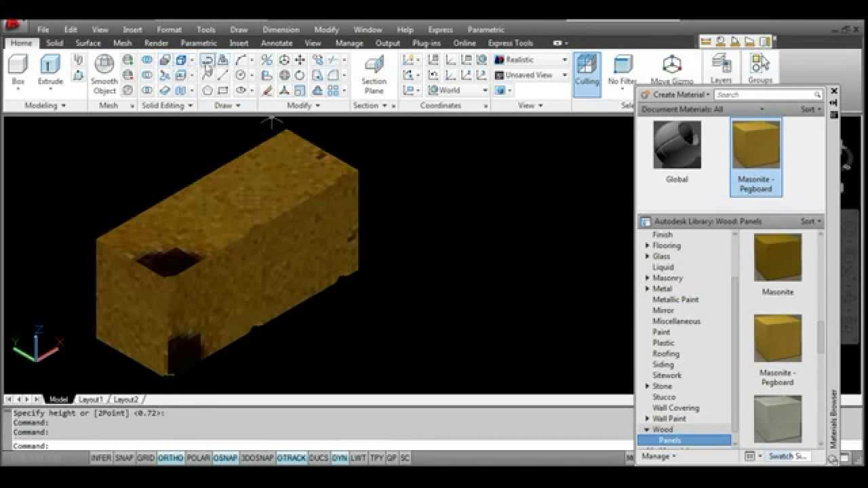
Task: Click the Manage button in Materials Browser
Action: pyautogui.click(x=658, y=456)
